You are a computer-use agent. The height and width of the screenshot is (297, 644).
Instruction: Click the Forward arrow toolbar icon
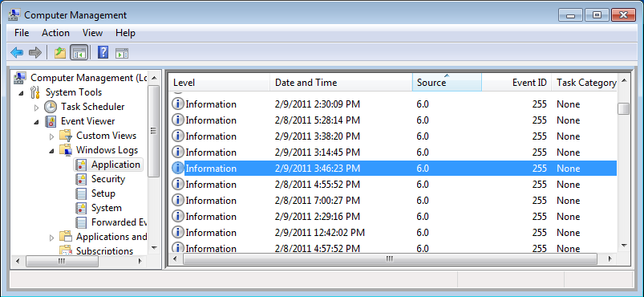(x=35, y=53)
